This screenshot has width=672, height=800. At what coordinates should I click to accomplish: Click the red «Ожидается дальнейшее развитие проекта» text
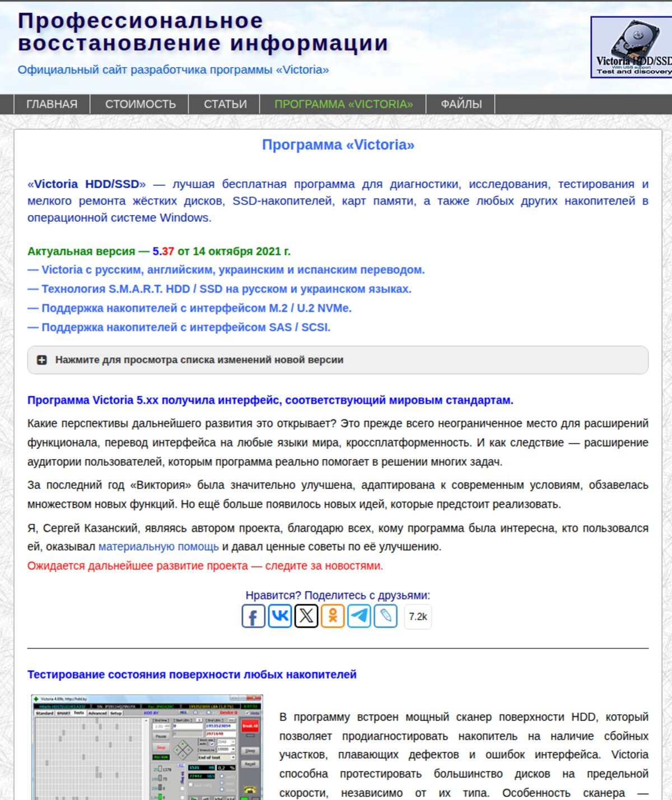pos(206,566)
